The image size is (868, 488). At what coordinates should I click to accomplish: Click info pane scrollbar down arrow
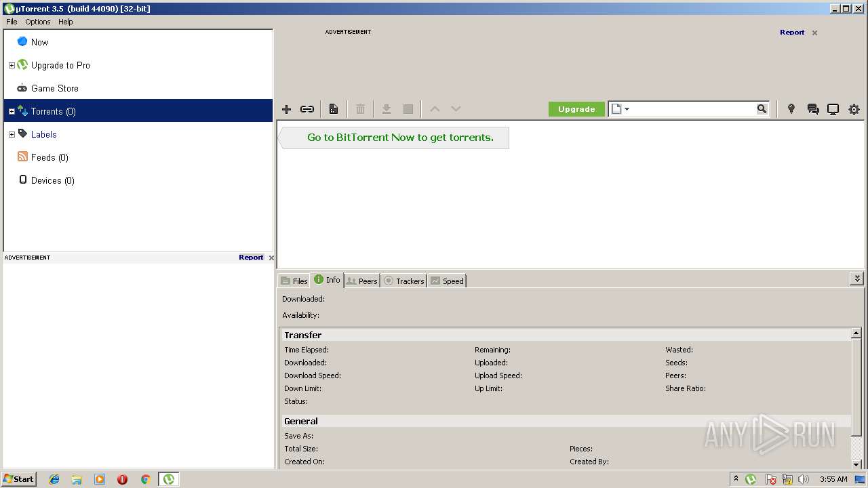point(856,464)
